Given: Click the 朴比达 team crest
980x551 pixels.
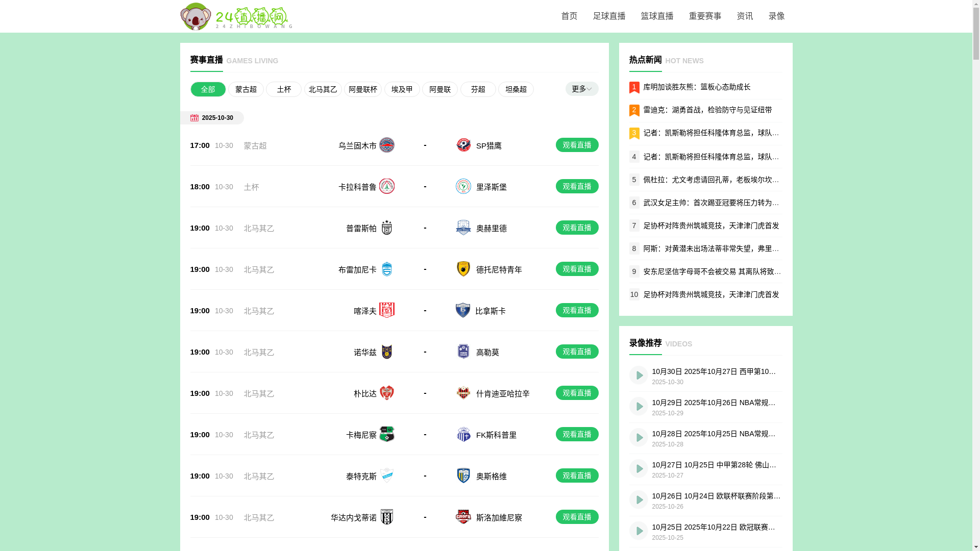Looking at the screenshot, I should (x=387, y=393).
